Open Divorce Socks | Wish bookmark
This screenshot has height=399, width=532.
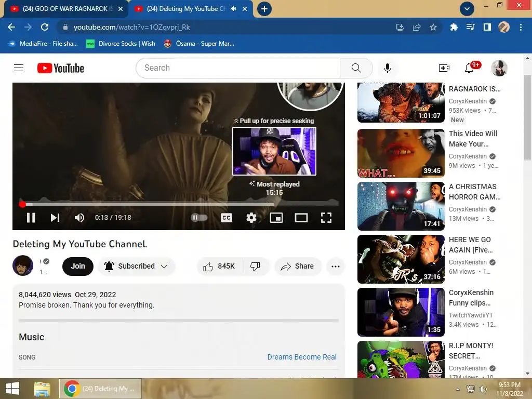121,44
